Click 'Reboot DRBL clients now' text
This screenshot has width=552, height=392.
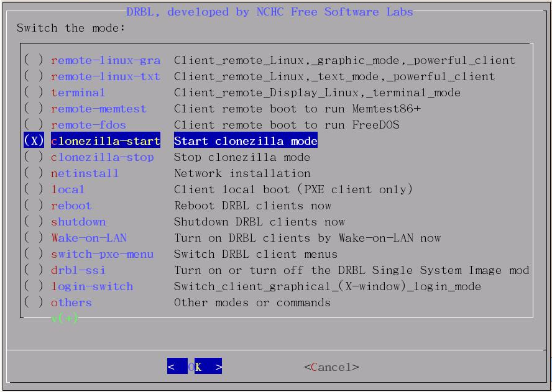(252, 206)
